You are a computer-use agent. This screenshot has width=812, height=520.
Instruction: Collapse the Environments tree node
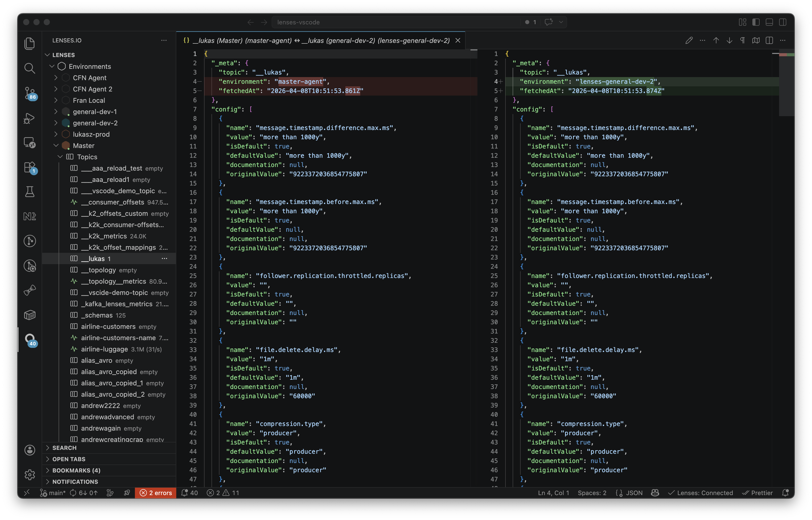click(x=52, y=67)
